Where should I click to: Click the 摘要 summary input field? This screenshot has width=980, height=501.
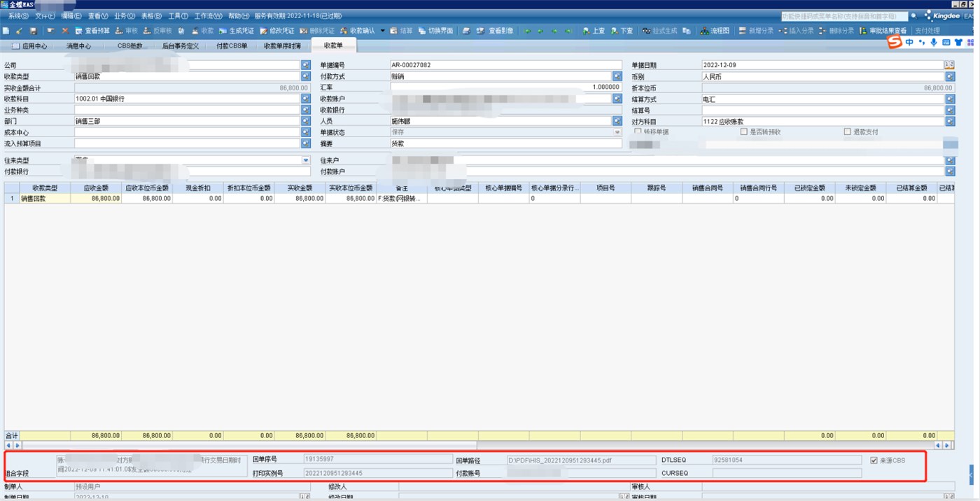tap(505, 143)
